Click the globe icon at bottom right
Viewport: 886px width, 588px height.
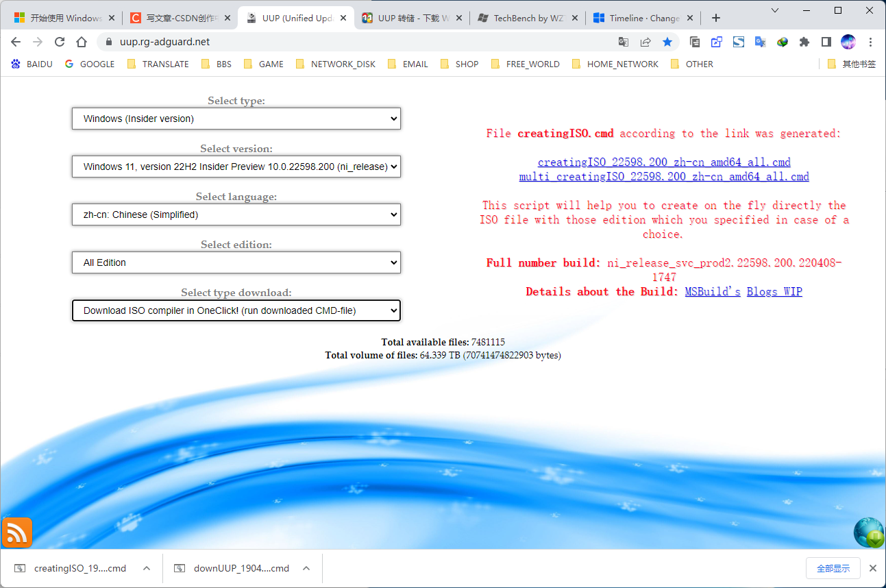[868, 532]
